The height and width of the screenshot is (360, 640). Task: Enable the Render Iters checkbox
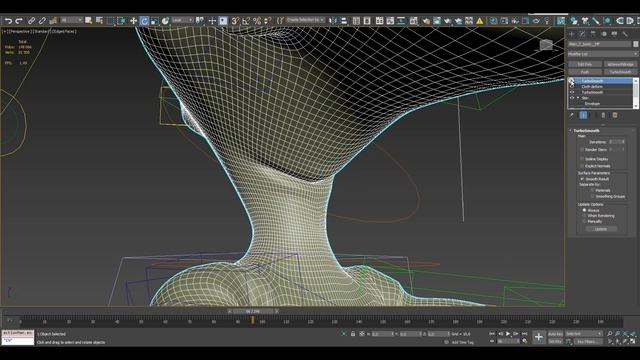point(582,150)
